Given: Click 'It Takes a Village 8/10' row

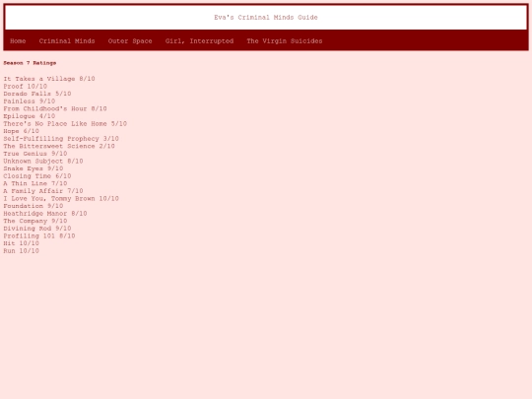Looking at the screenshot, I should (49, 79).
